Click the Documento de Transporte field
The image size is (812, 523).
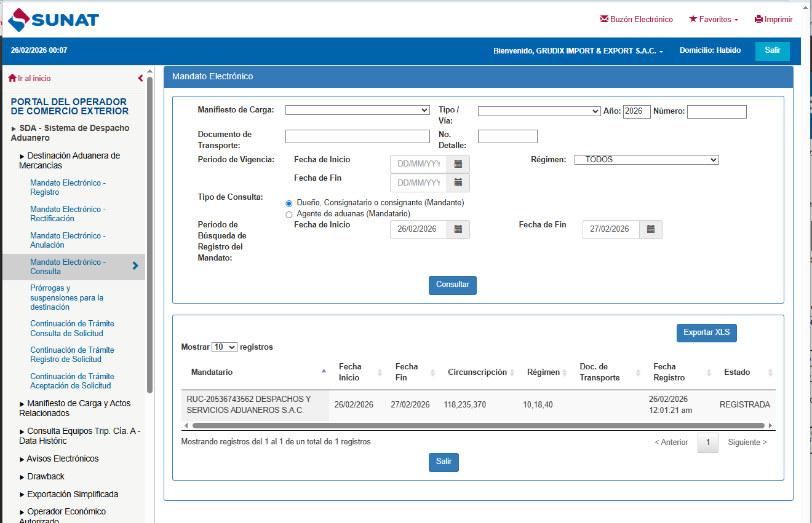coord(357,136)
